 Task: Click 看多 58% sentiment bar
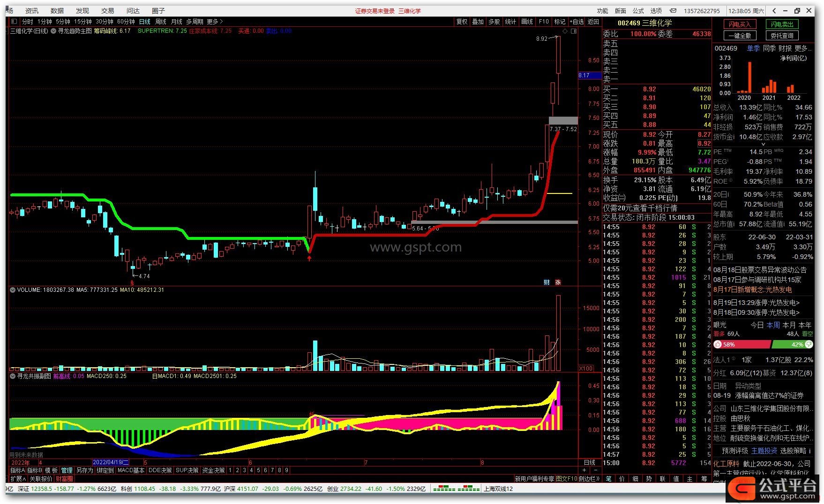[742, 344]
